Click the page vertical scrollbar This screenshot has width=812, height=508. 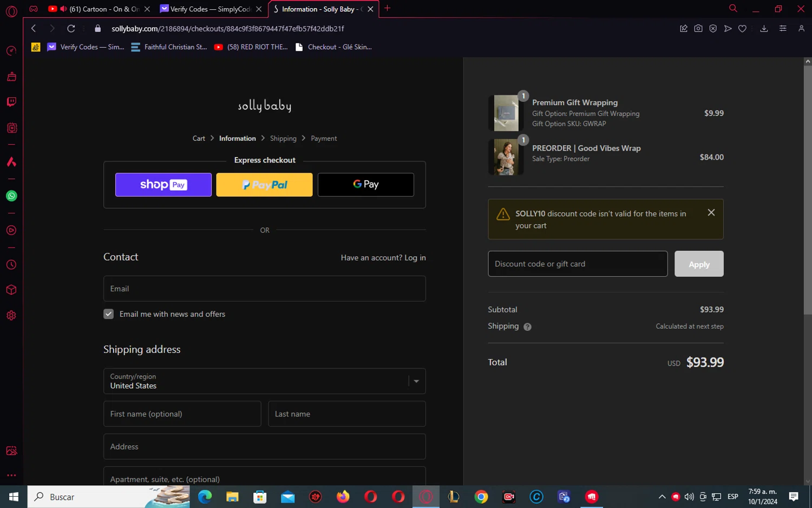808,190
